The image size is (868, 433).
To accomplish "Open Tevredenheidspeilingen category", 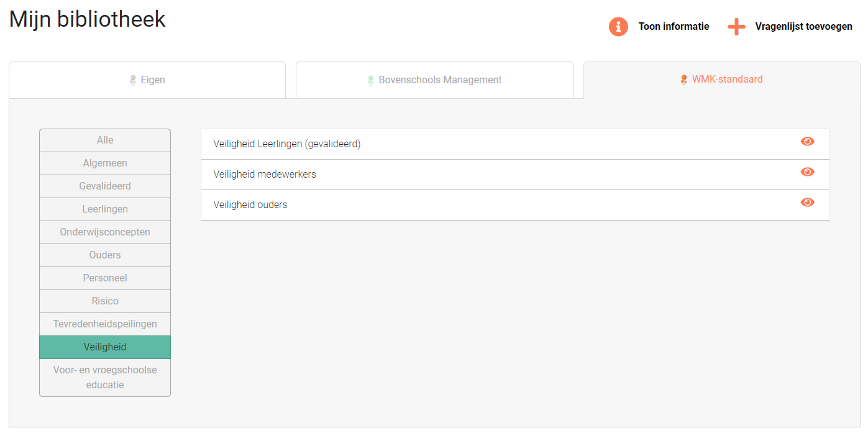I will click(105, 324).
